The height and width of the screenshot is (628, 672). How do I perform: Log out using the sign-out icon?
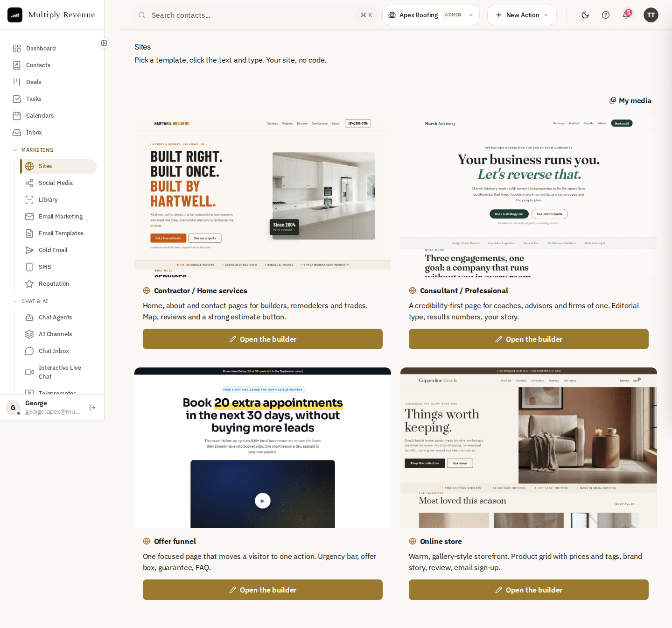click(92, 408)
